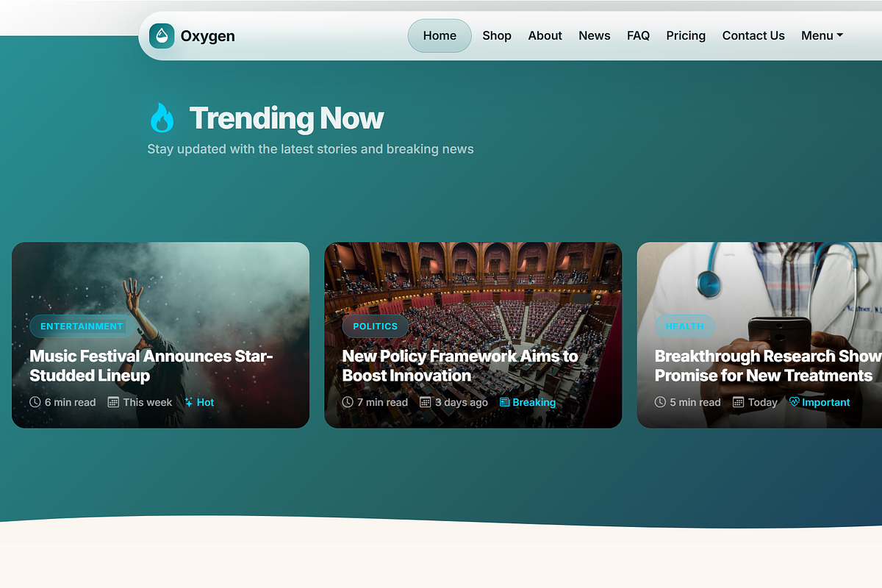This screenshot has height=588, width=882.
Task: Click the '5 min read' text
Action: tap(695, 402)
